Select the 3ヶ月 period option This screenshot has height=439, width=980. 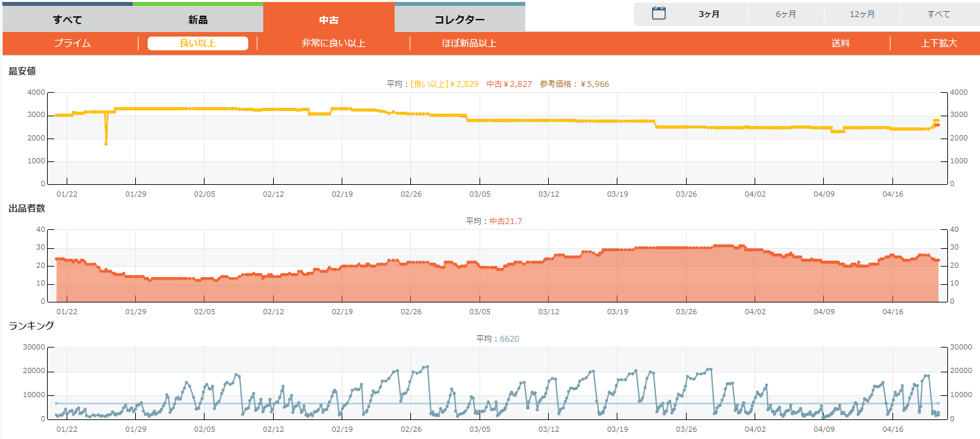[709, 14]
